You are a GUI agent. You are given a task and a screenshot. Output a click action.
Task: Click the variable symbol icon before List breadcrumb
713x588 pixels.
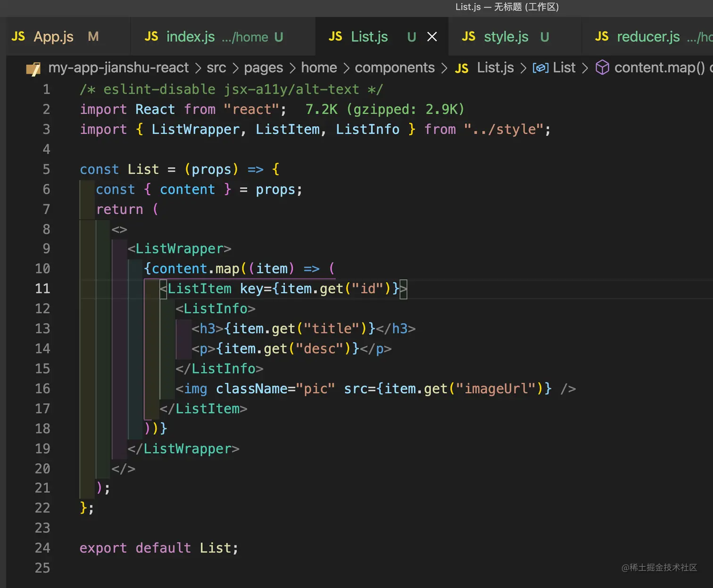[x=540, y=68]
